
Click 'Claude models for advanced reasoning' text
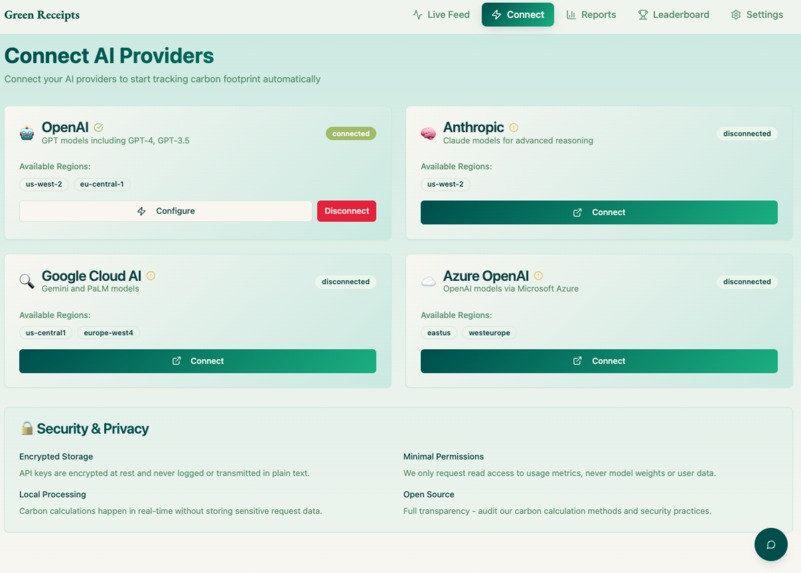[518, 140]
